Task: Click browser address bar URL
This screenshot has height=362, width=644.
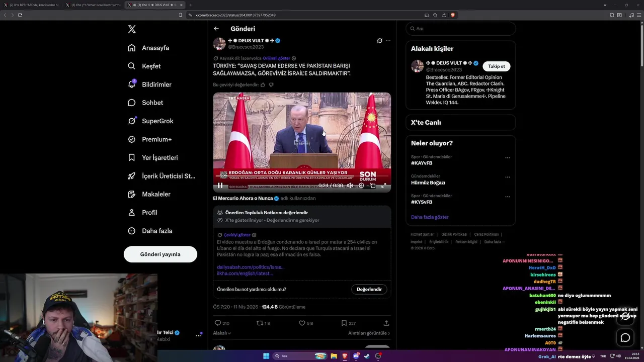Action: 235,15
